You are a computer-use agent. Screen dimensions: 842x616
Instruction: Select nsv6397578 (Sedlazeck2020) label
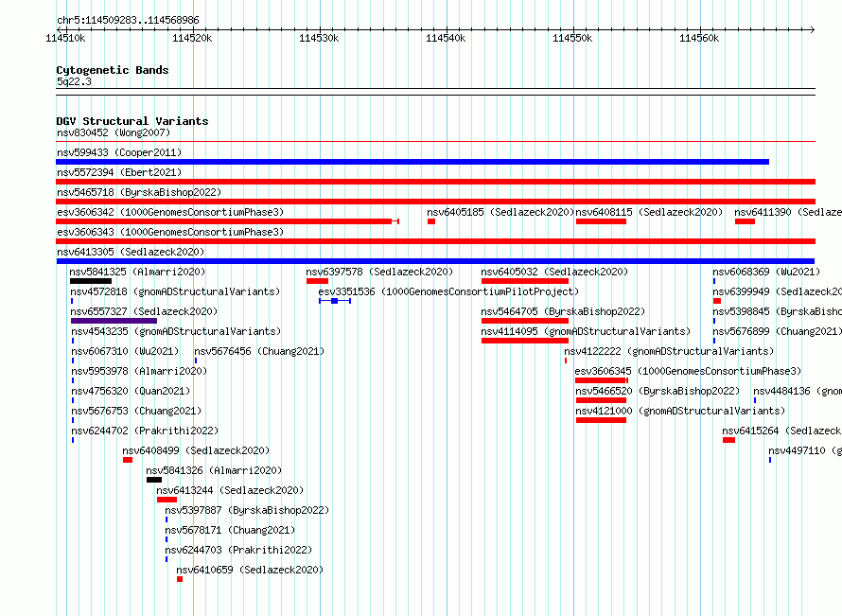(379, 272)
